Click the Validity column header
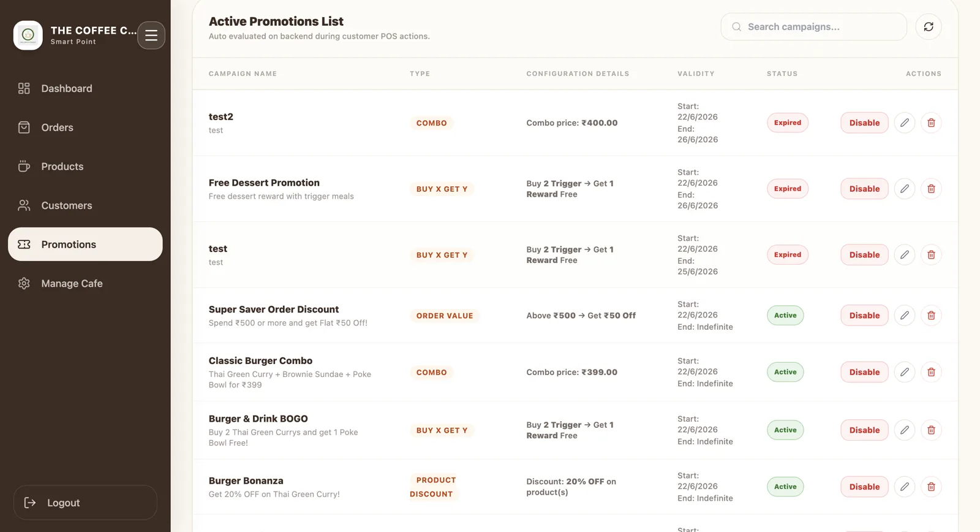Viewport: 980px width, 532px height. [x=696, y=74]
